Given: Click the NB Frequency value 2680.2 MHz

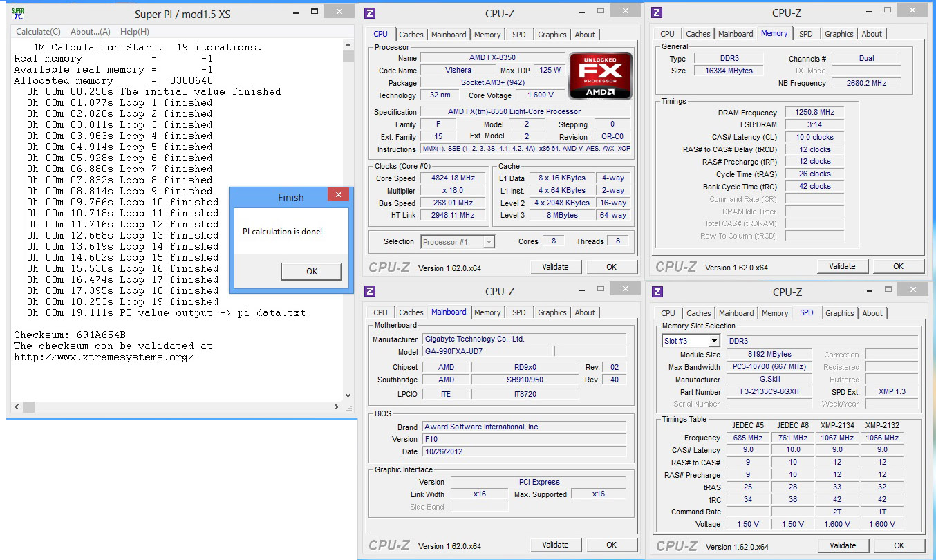Looking at the screenshot, I should click(865, 83).
